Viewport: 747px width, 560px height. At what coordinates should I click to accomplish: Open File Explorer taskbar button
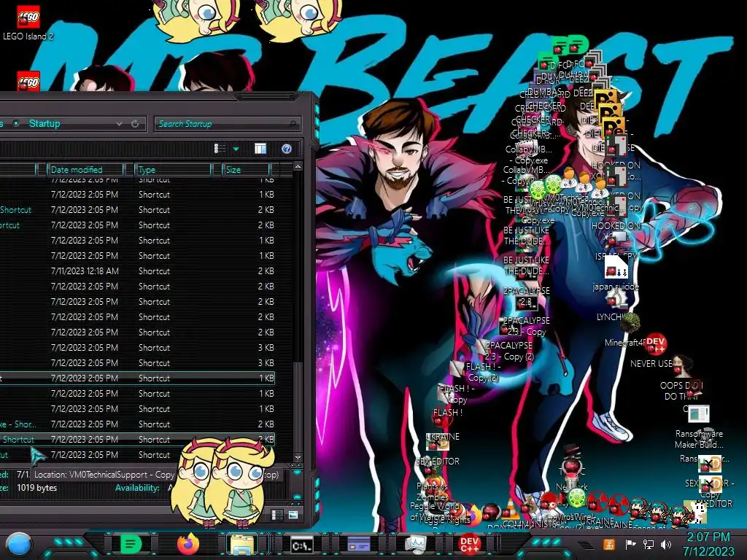pyautogui.click(x=242, y=544)
